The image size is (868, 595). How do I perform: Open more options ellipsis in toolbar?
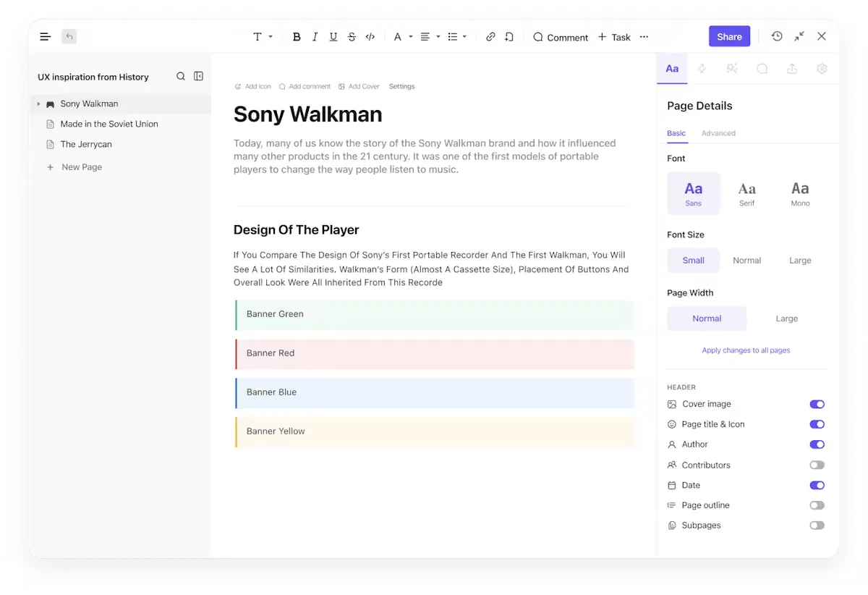click(x=644, y=37)
